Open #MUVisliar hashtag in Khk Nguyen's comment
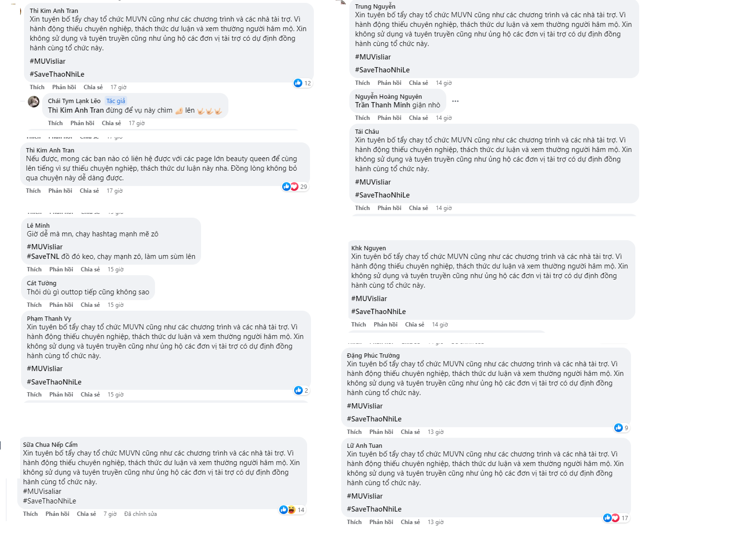The image size is (739, 560). [x=369, y=299]
